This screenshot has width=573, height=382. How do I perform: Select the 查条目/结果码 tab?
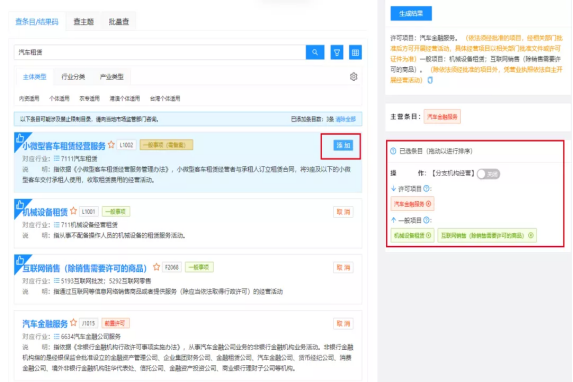(37, 22)
